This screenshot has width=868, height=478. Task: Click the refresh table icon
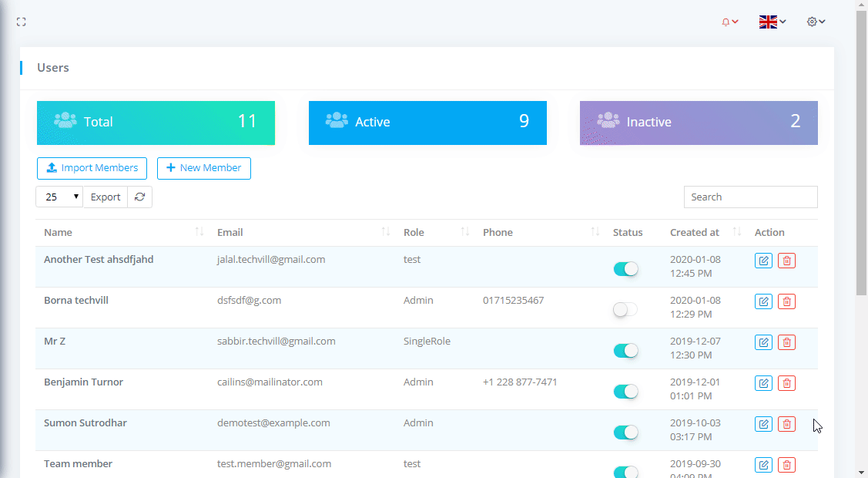click(139, 197)
